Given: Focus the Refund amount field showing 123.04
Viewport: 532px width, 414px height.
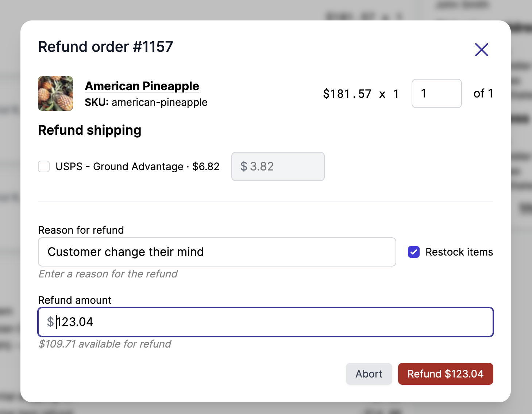Looking at the screenshot, I should point(265,322).
